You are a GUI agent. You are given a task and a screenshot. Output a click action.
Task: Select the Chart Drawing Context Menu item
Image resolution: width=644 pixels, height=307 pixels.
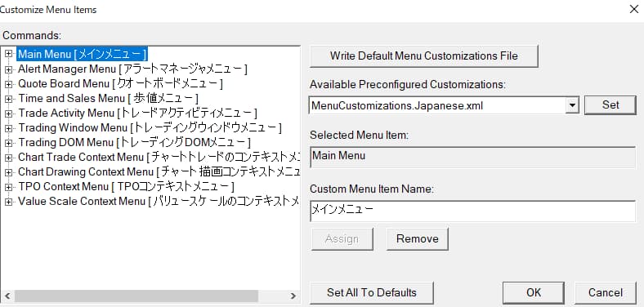pos(159,172)
